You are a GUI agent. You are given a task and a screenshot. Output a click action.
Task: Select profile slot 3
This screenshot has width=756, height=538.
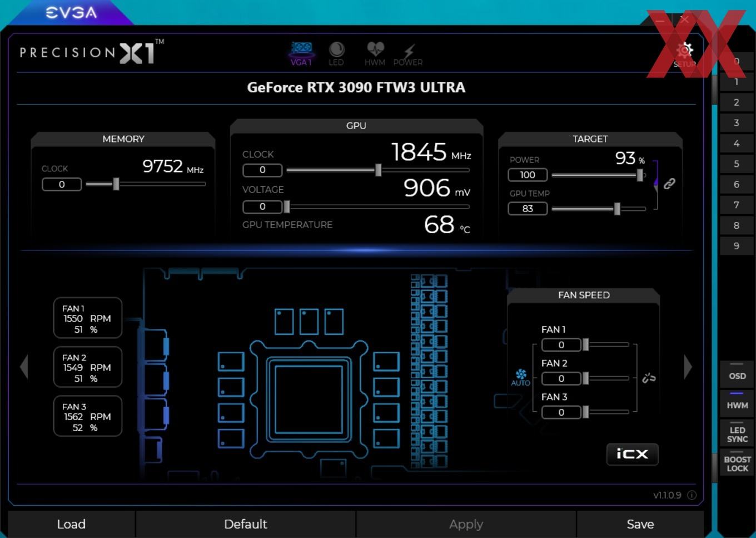(737, 123)
